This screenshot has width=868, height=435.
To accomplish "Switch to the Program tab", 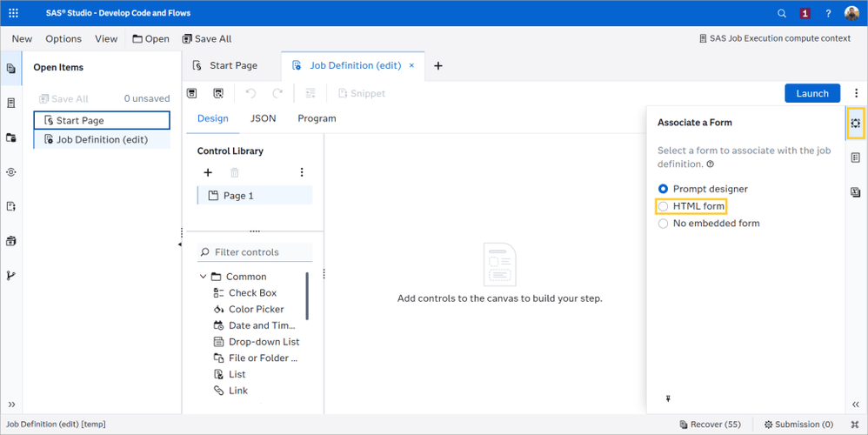I will click(317, 118).
